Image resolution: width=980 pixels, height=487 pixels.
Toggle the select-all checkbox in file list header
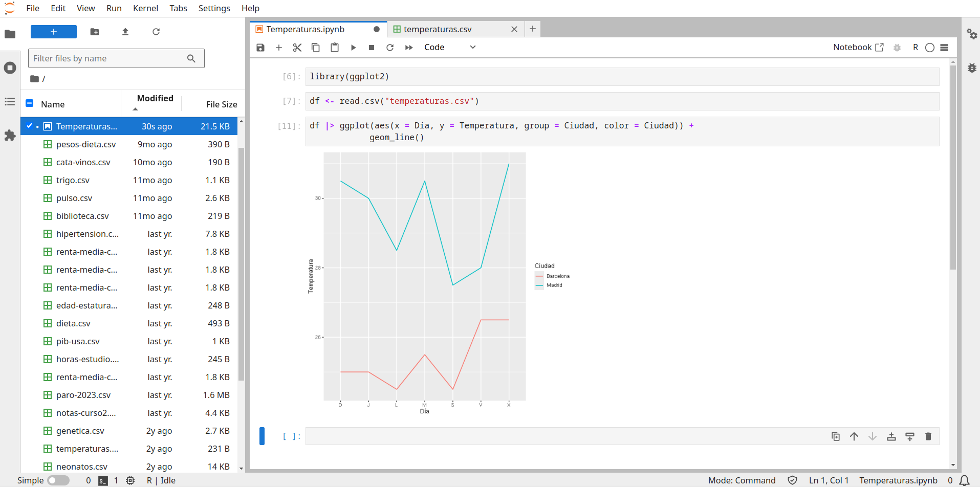[30, 103]
